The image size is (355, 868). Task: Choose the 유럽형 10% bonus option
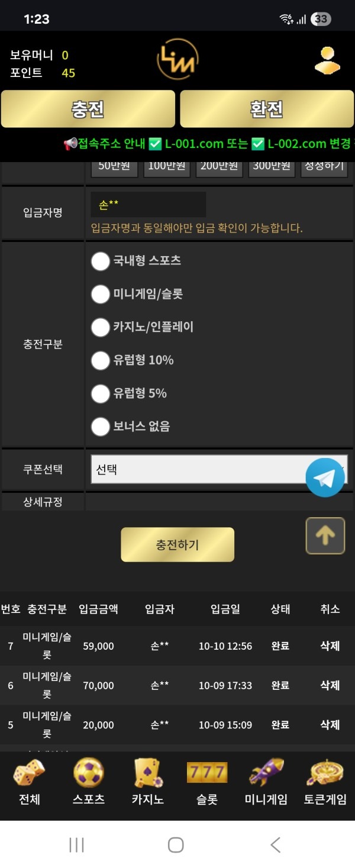[101, 360]
